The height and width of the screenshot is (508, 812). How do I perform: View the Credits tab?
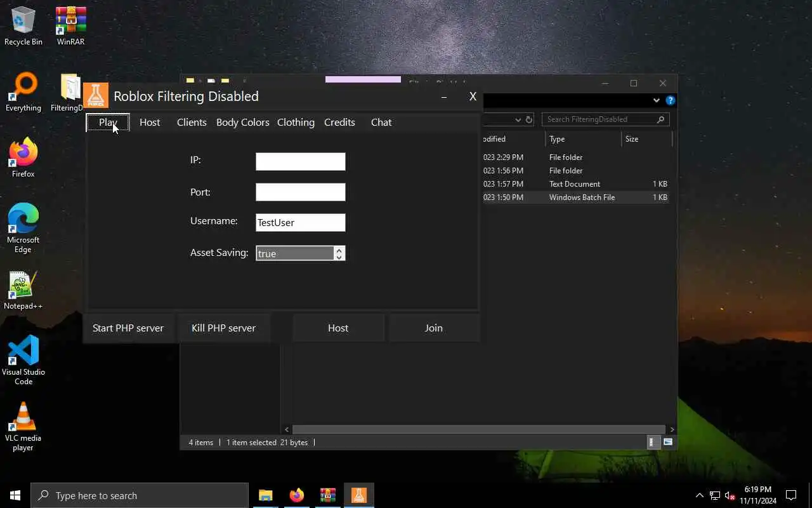point(339,123)
